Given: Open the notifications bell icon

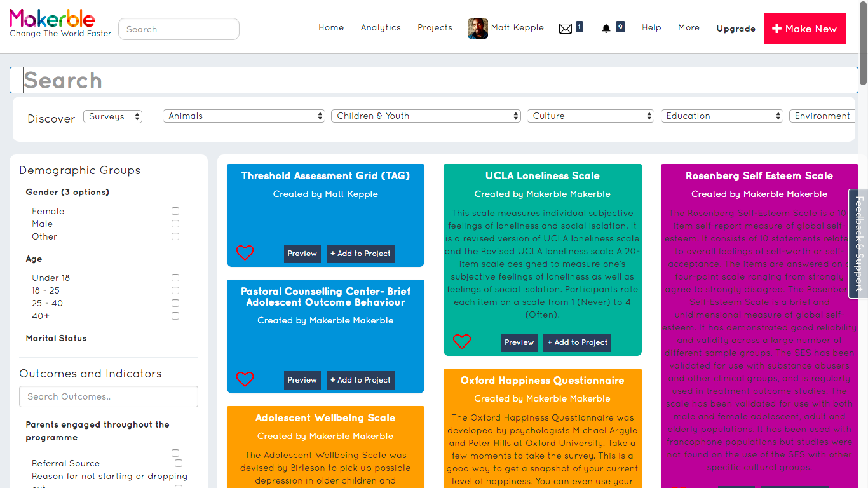Looking at the screenshot, I should click(x=606, y=29).
